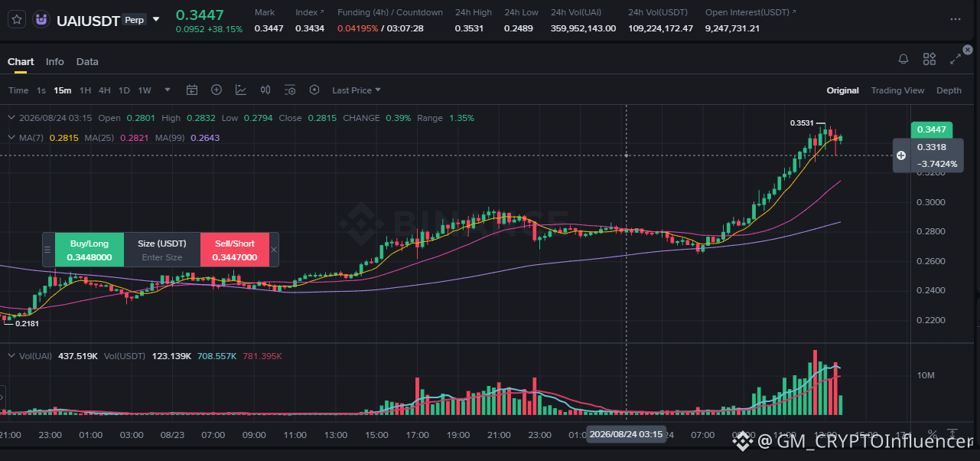Click the arrow icon next to Open Interest(USDT)
980x461 pixels.
coord(793,13)
